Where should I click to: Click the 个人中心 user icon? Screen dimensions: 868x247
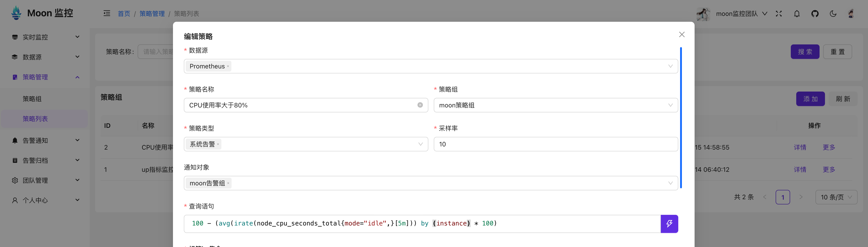(x=15, y=201)
